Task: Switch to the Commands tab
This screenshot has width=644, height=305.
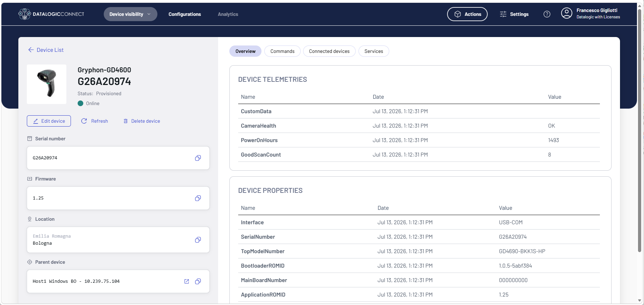Action: tap(282, 51)
